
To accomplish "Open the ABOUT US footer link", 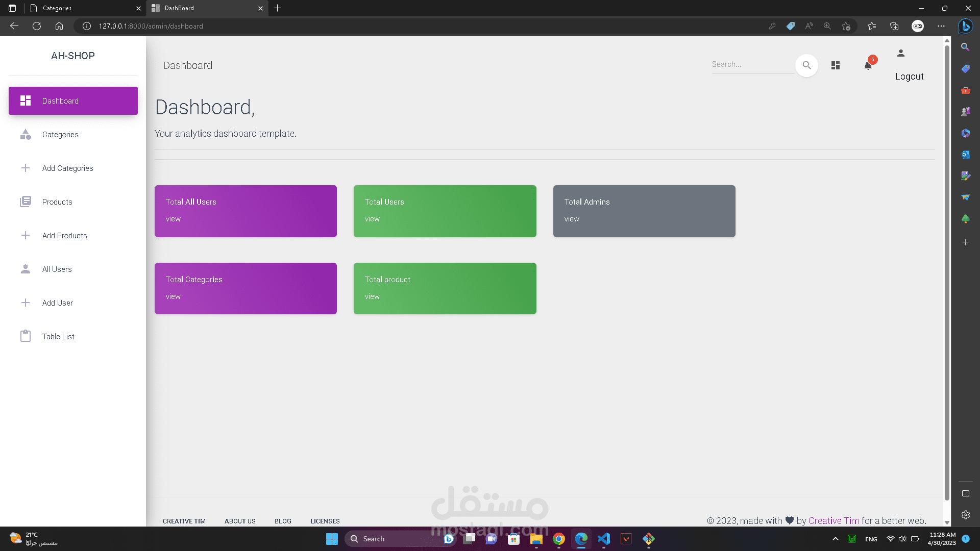I will pyautogui.click(x=240, y=521).
